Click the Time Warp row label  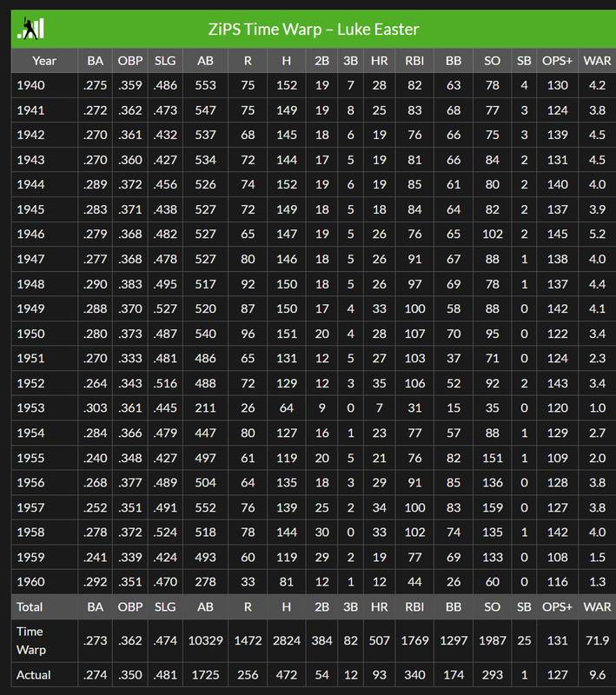pyautogui.click(x=31, y=640)
